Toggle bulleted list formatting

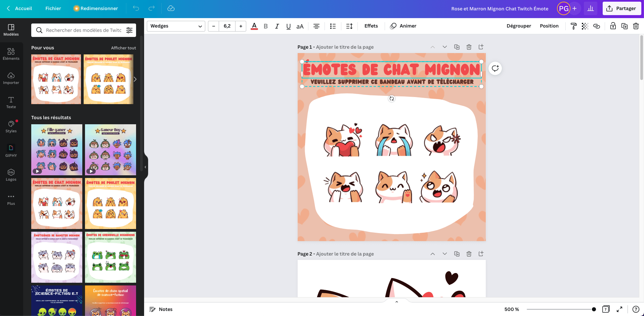333,26
